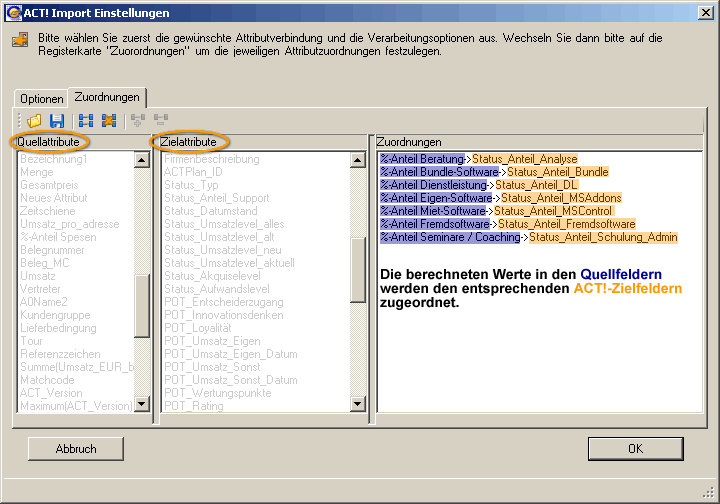Select source attribute Lieferbedingung
Screen dimensions: 720x504
58,328
